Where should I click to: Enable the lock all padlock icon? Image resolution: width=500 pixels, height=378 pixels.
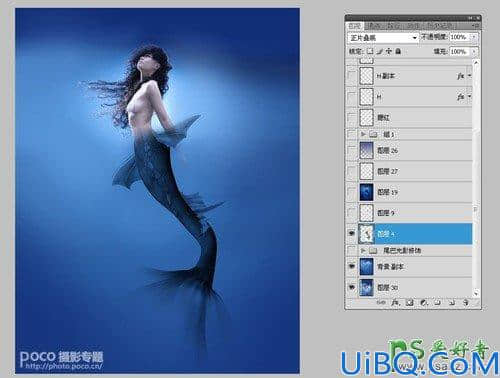pos(398,51)
